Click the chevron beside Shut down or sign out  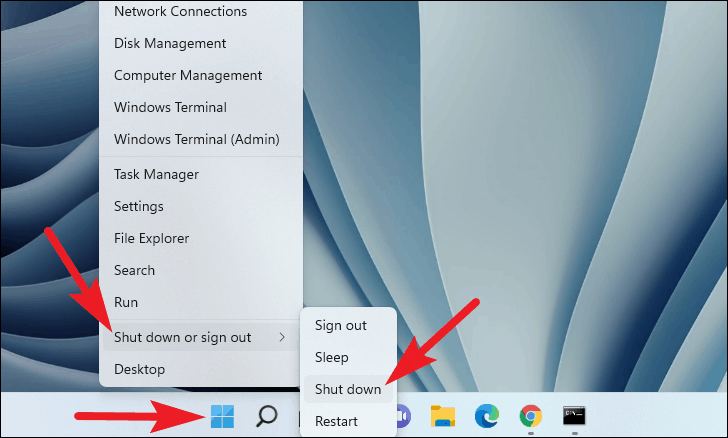282,337
